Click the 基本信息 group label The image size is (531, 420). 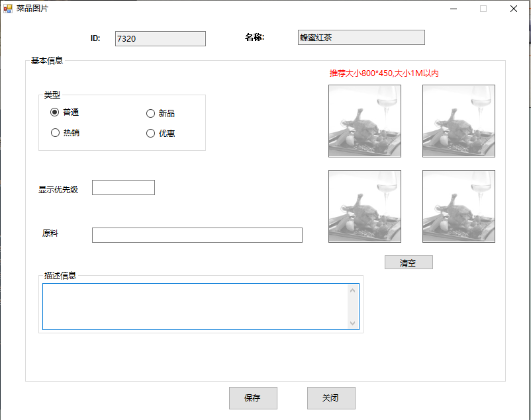point(47,61)
